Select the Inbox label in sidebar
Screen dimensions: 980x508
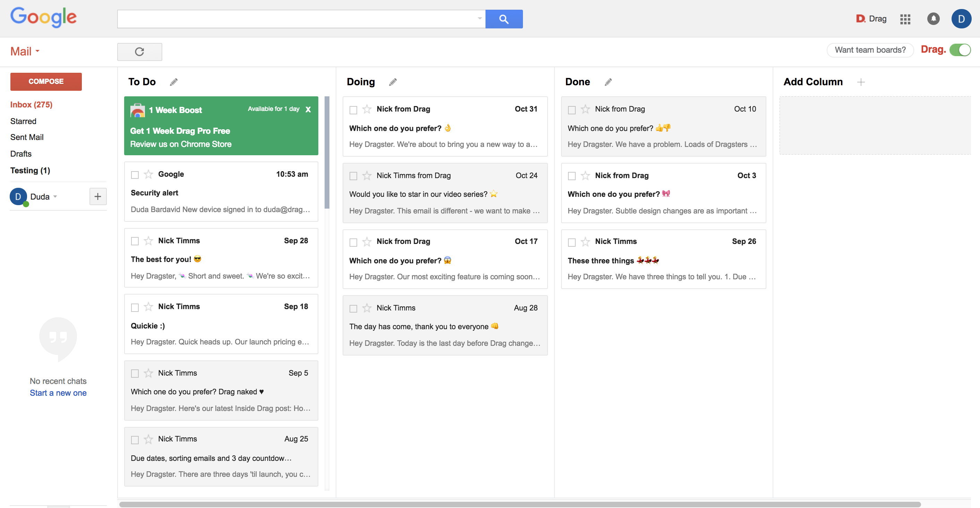pyautogui.click(x=31, y=104)
